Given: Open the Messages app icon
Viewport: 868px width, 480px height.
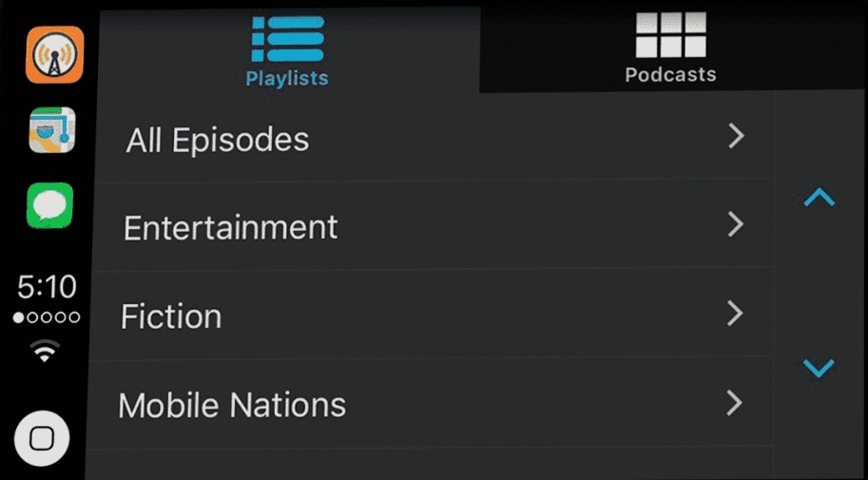Looking at the screenshot, I should [x=49, y=205].
